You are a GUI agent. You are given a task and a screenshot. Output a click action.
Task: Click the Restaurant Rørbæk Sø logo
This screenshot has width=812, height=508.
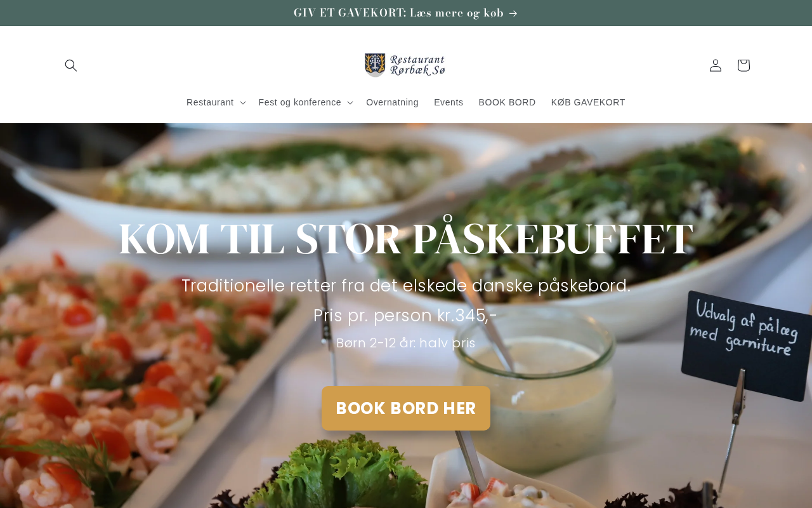point(406,65)
